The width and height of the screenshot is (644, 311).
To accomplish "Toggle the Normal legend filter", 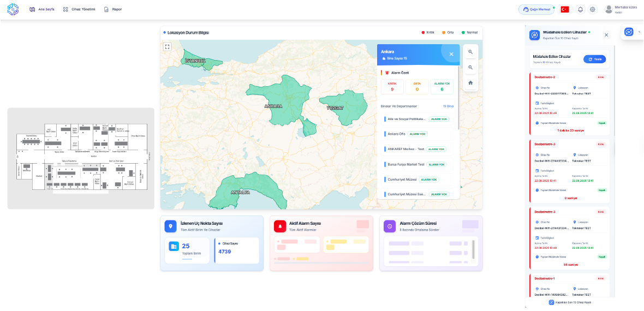I will point(469,33).
